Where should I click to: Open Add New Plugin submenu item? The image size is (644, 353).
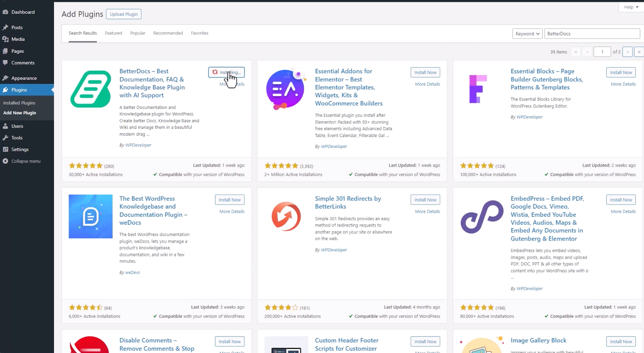pyautogui.click(x=20, y=113)
